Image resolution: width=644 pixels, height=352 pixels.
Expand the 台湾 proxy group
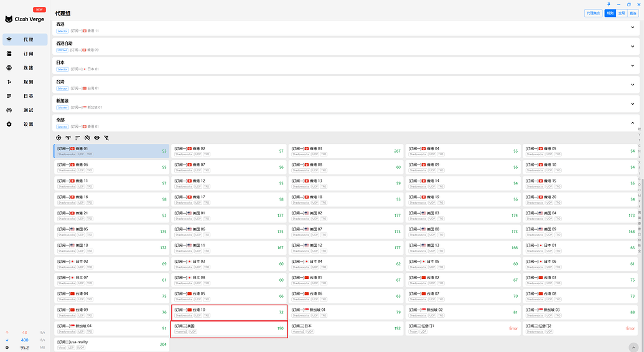pos(633,84)
